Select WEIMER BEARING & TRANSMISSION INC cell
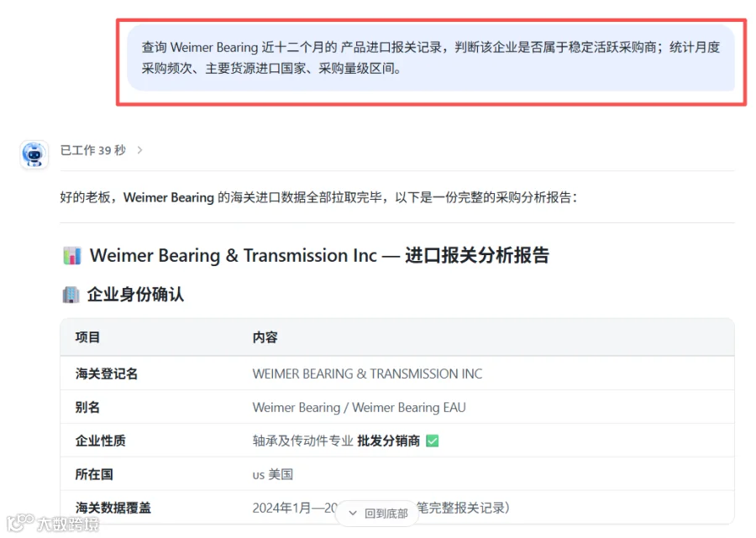Viewport: 756px width, 538px height. [367, 373]
